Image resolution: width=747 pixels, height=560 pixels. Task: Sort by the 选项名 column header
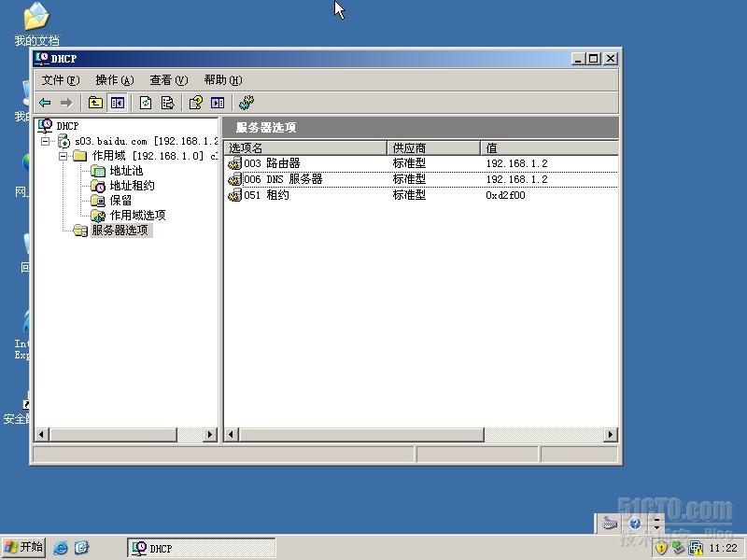[305, 148]
